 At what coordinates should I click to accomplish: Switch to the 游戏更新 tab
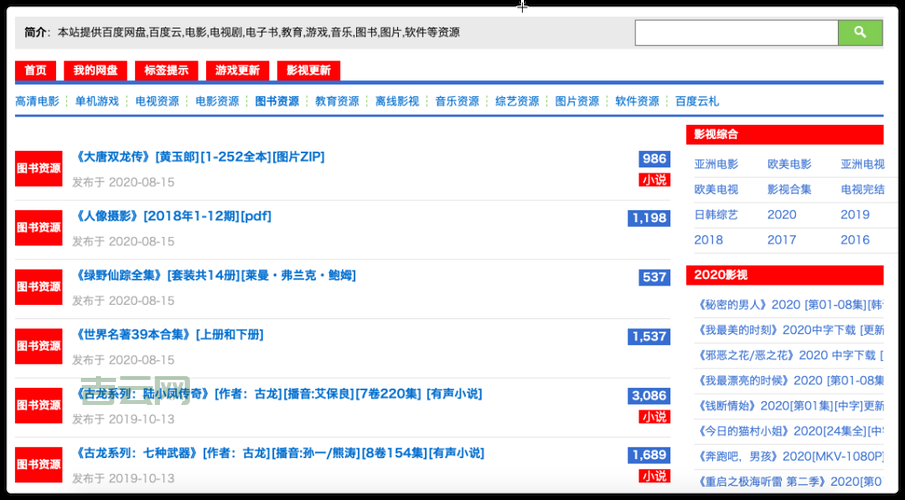pyautogui.click(x=237, y=71)
